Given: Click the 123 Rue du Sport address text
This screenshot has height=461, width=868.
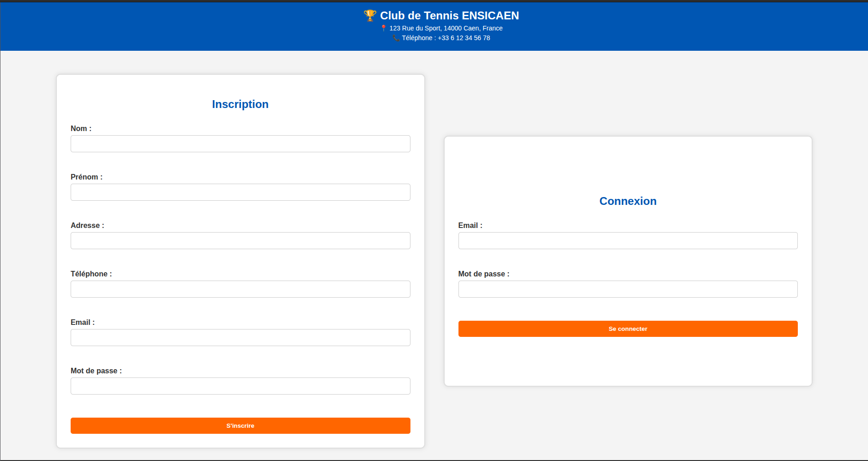Looking at the screenshot, I should point(446,28).
